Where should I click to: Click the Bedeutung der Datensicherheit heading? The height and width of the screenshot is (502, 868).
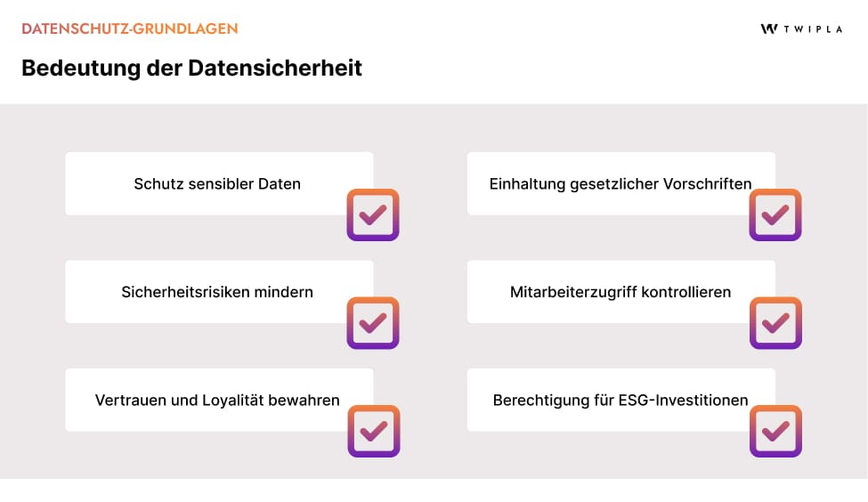click(x=191, y=69)
